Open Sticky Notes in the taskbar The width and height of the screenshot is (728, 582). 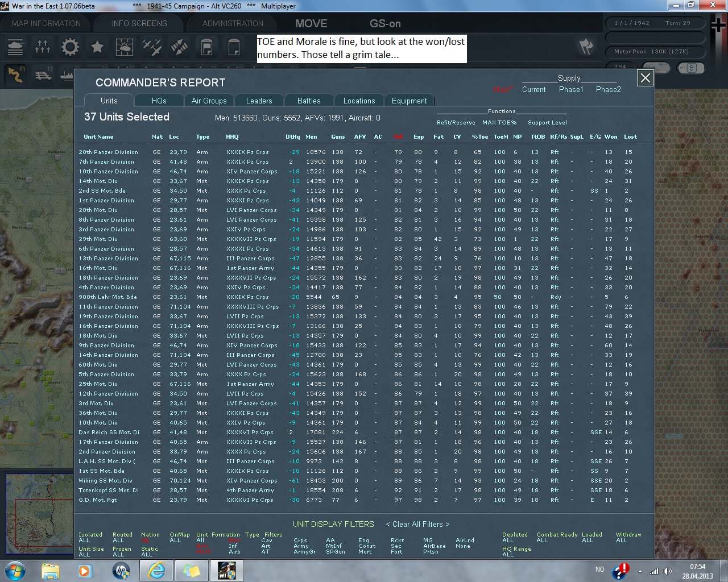point(192,571)
